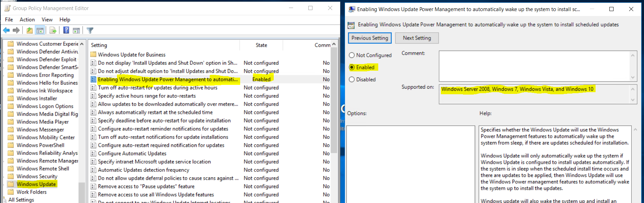Click Group Policy Management Editor title icon

point(7,8)
